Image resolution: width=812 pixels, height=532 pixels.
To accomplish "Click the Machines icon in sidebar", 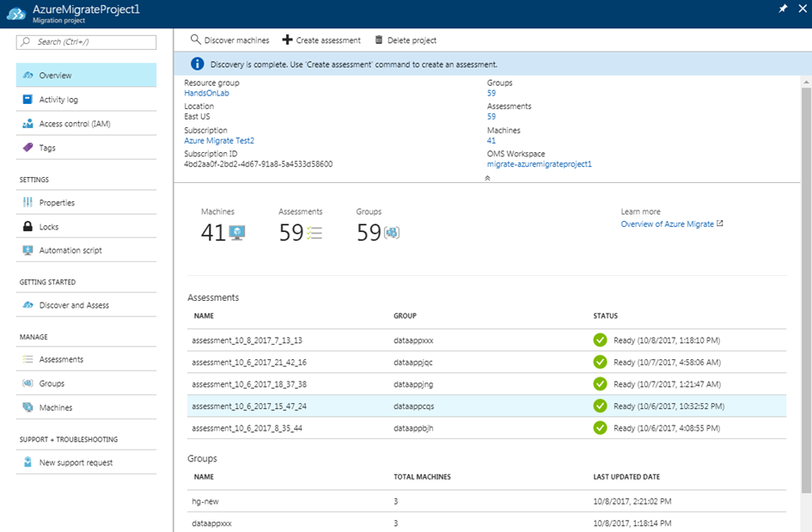I will point(28,407).
